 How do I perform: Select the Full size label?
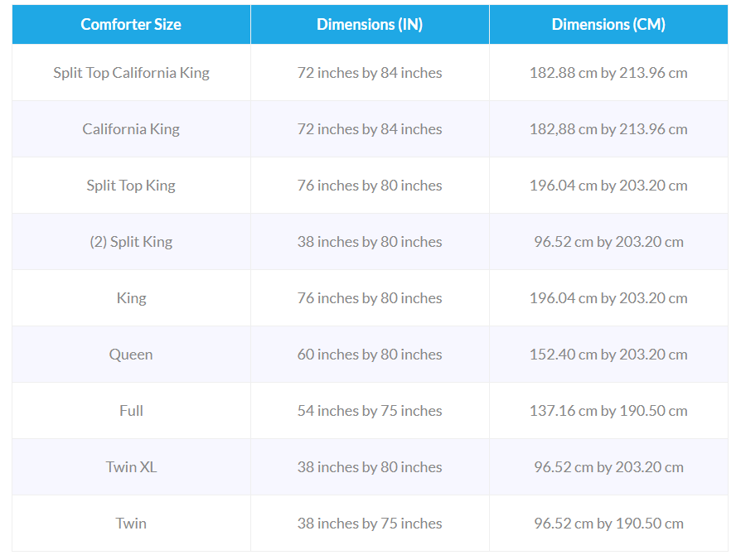click(131, 411)
